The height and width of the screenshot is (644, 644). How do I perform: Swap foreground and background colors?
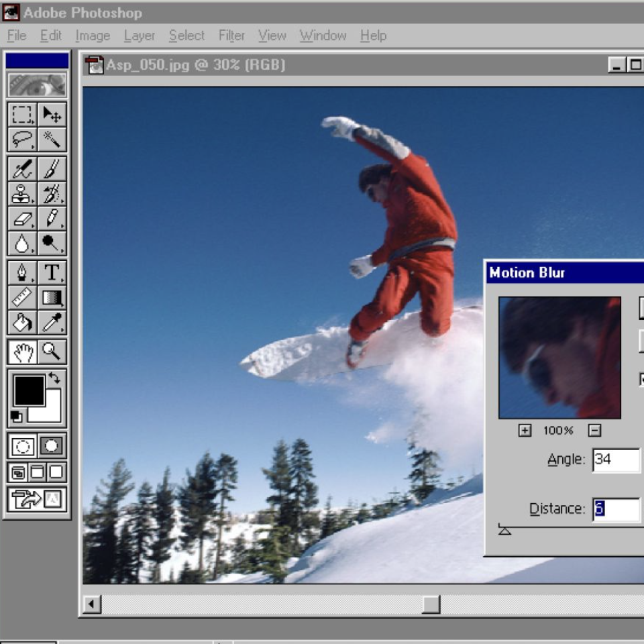[x=54, y=378]
